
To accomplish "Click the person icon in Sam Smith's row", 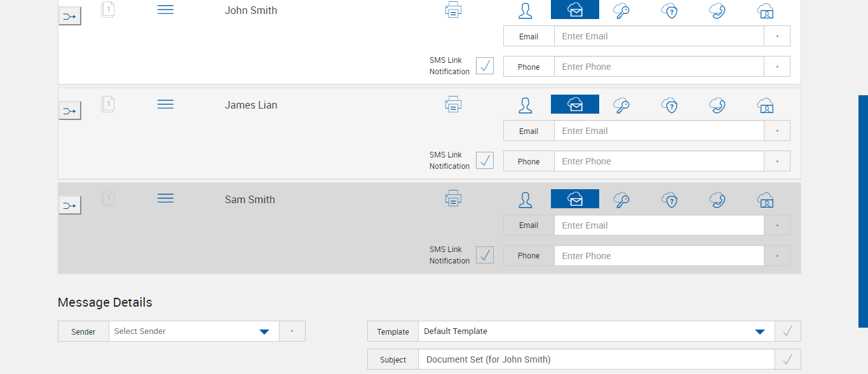I will (x=526, y=199).
